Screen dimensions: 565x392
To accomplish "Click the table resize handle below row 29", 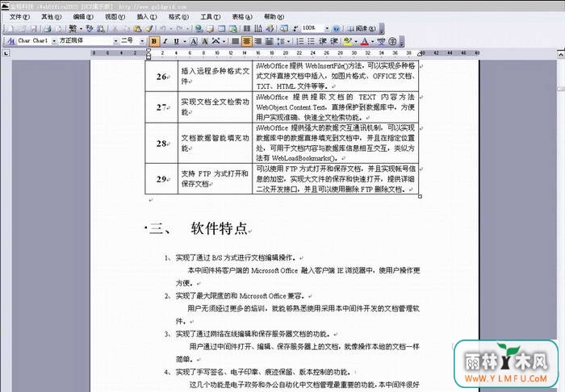I will coord(420,196).
